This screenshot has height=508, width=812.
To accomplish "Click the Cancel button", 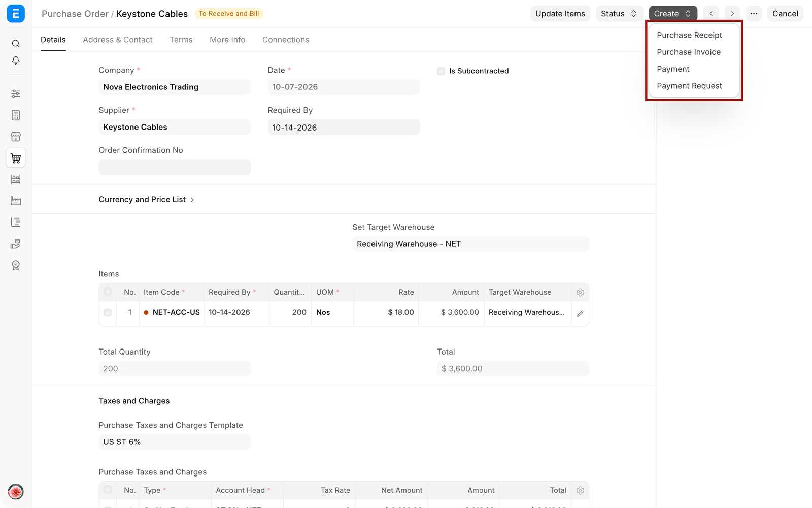I will (785, 14).
